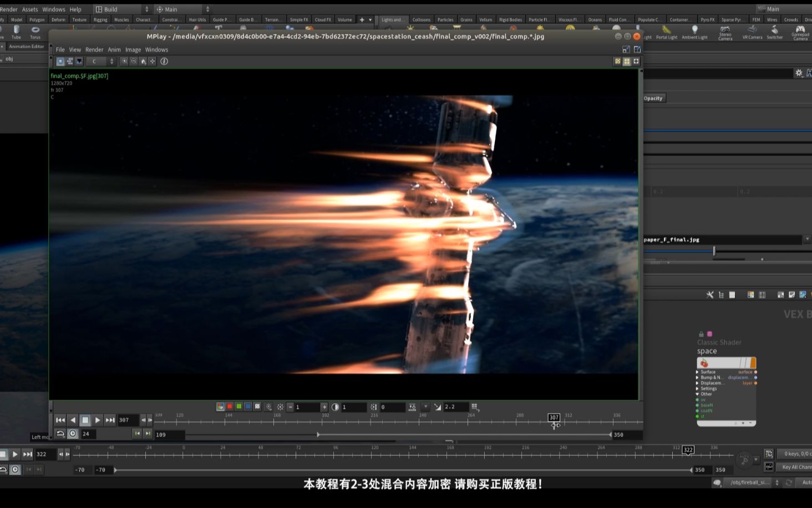The width and height of the screenshot is (812, 508).
Task: Click MPlay range end field 350
Action: pyautogui.click(x=627, y=435)
